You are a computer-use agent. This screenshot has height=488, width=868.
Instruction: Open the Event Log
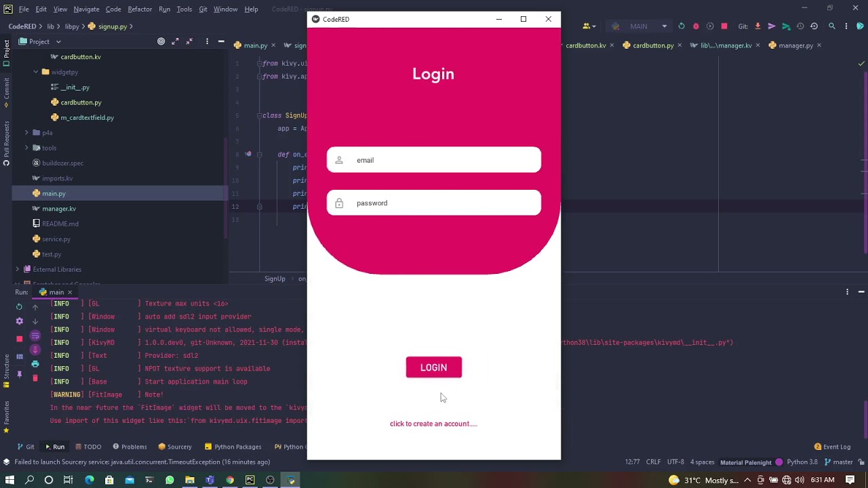coord(832,447)
